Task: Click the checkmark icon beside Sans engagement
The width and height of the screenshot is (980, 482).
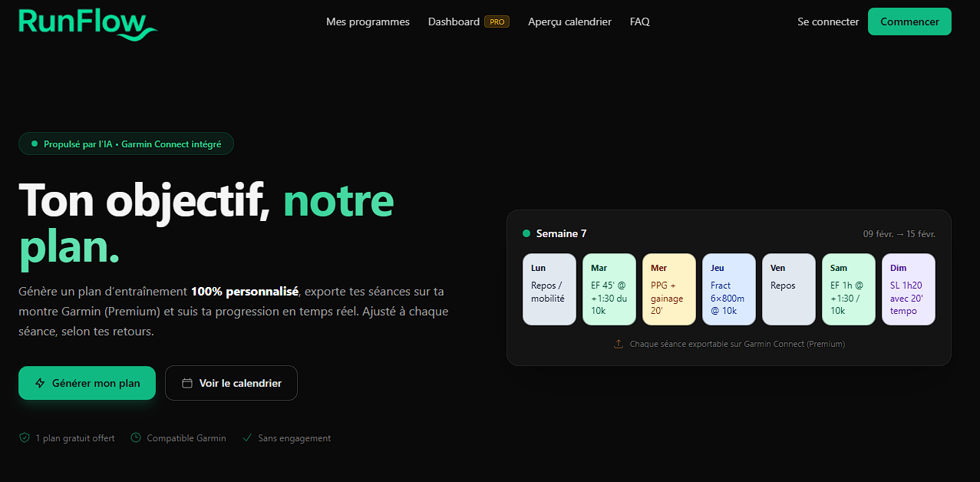Action: 247,437
